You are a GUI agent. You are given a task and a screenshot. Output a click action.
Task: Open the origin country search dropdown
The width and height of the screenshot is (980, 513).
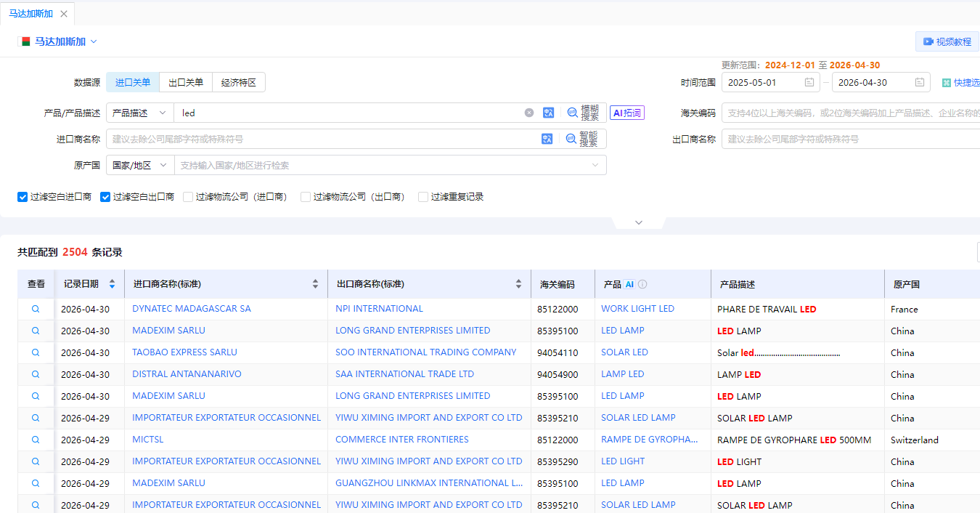pyautogui.click(x=391, y=165)
